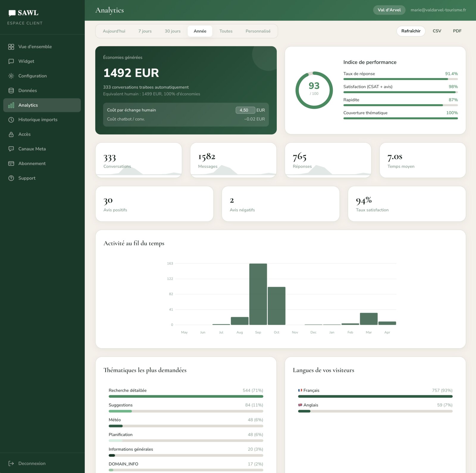Select the 7 jours period tab
476x473 pixels.
point(145,31)
